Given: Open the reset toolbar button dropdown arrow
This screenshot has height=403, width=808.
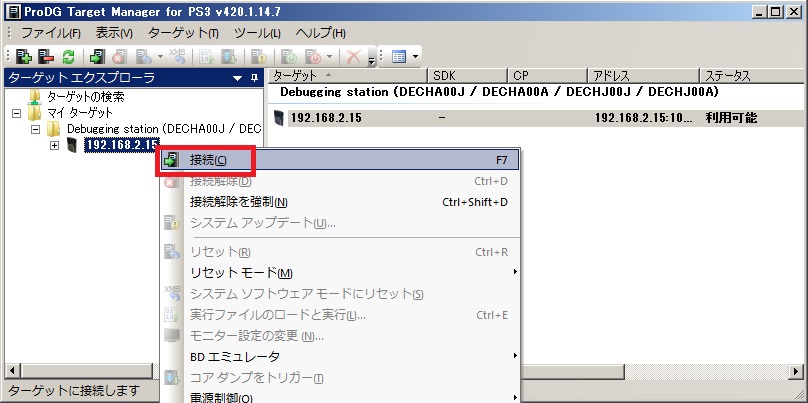Looking at the screenshot, I should click(160, 57).
